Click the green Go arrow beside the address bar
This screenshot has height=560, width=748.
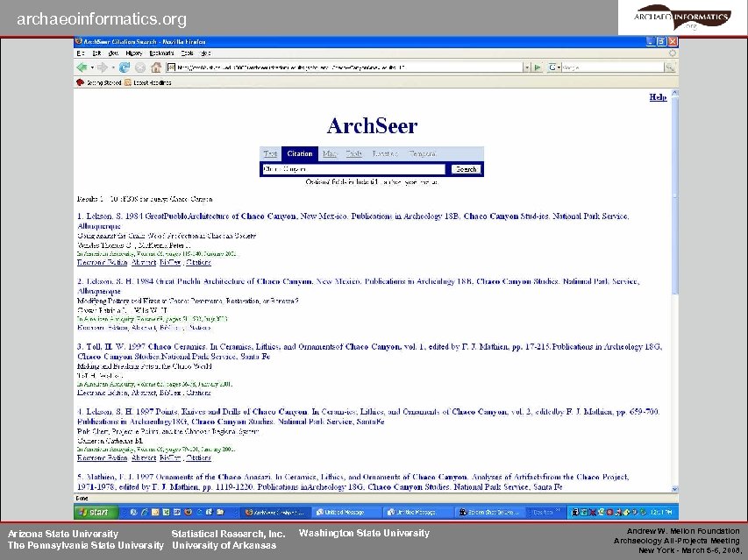pyautogui.click(x=537, y=67)
